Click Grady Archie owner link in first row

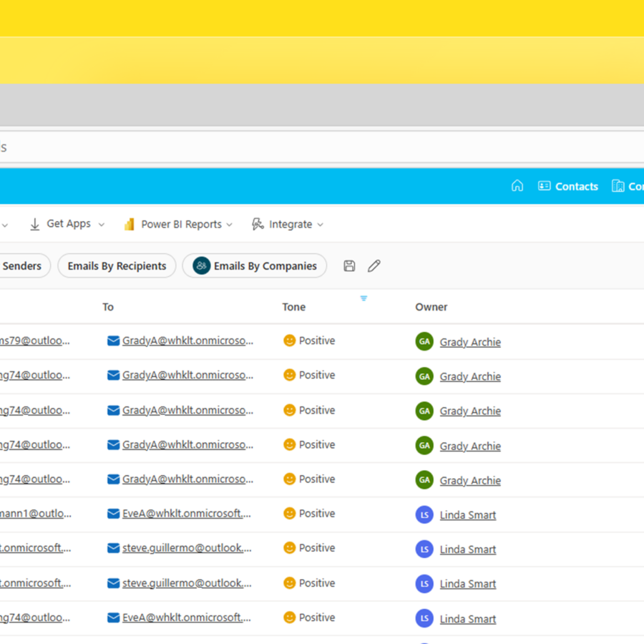coord(470,342)
